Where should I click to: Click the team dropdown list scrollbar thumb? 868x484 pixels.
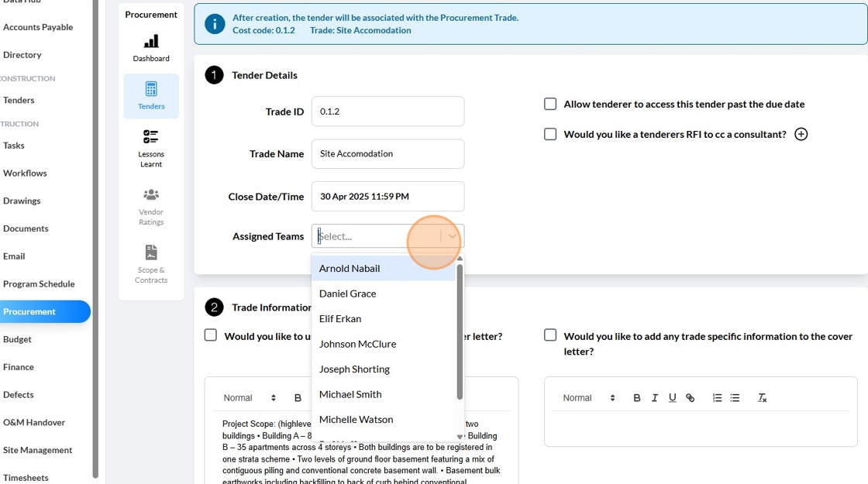coord(460,331)
